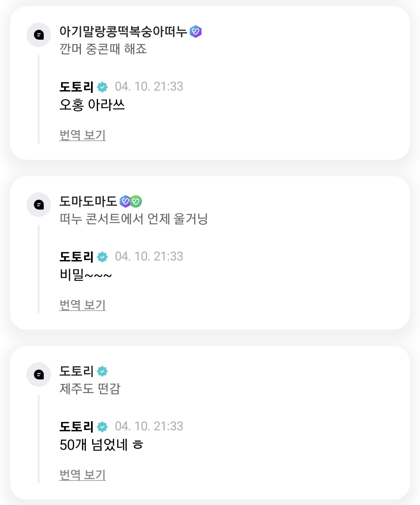
Task: Select comment text 떠누 콘서트에서 언제 울거닝
Action: point(133,219)
